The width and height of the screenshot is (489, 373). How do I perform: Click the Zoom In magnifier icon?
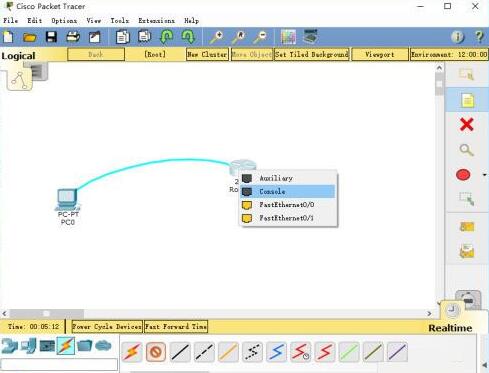pyautogui.click(x=216, y=37)
